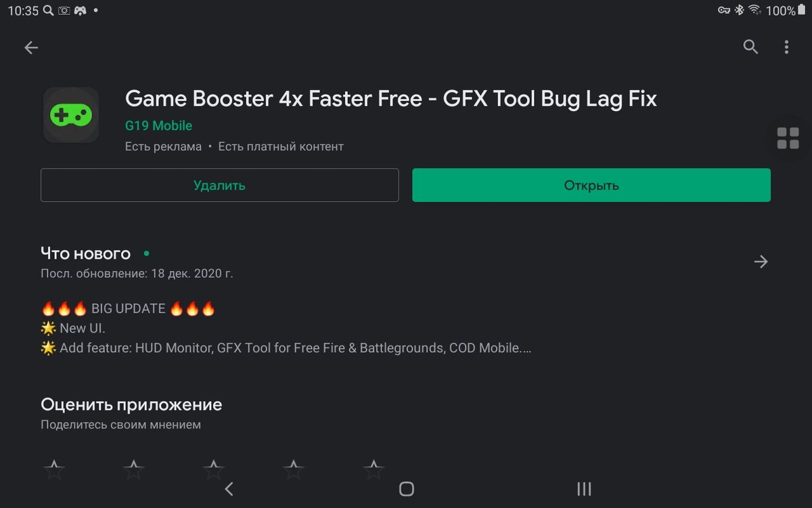Viewport: 812px width, 508px height.
Task: Tap the Game Booster app icon
Action: 71,115
